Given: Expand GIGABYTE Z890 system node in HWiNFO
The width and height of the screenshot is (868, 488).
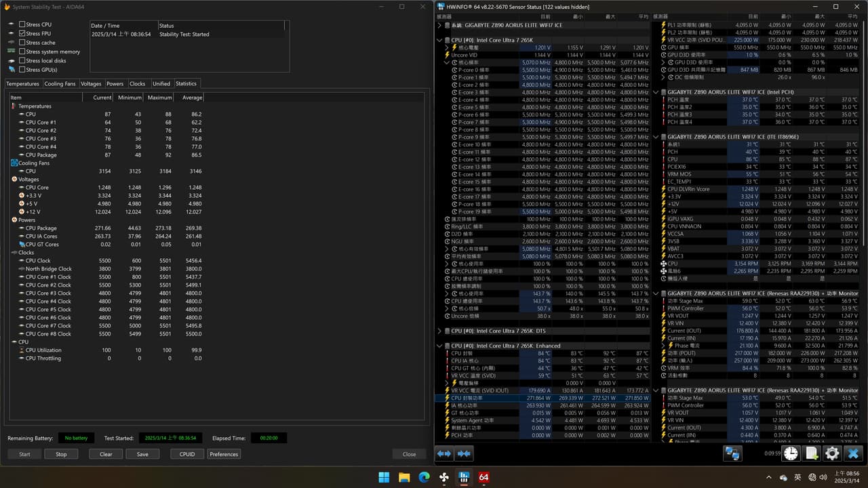Looking at the screenshot, I should (440, 25).
